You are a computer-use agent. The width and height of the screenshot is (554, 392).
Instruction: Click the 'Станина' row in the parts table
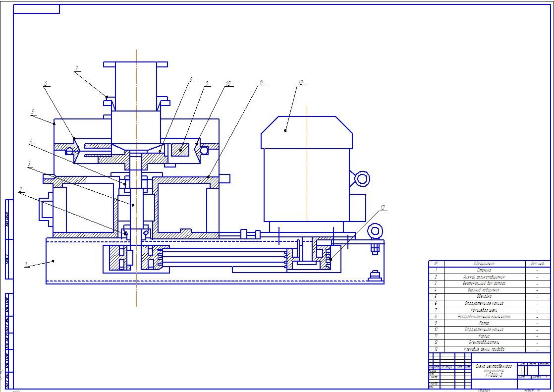coord(484,271)
